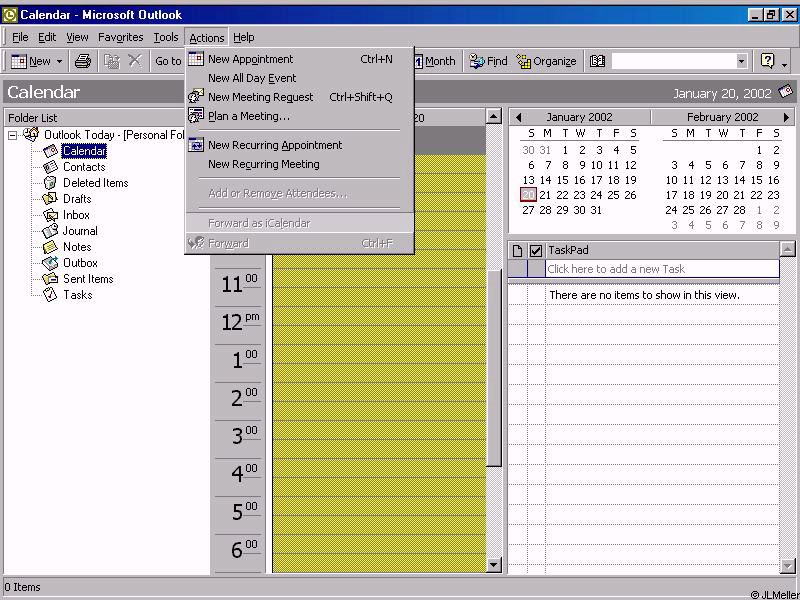The width and height of the screenshot is (800, 600).
Task: Click the Address Book icon
Action: pos(597,61)
